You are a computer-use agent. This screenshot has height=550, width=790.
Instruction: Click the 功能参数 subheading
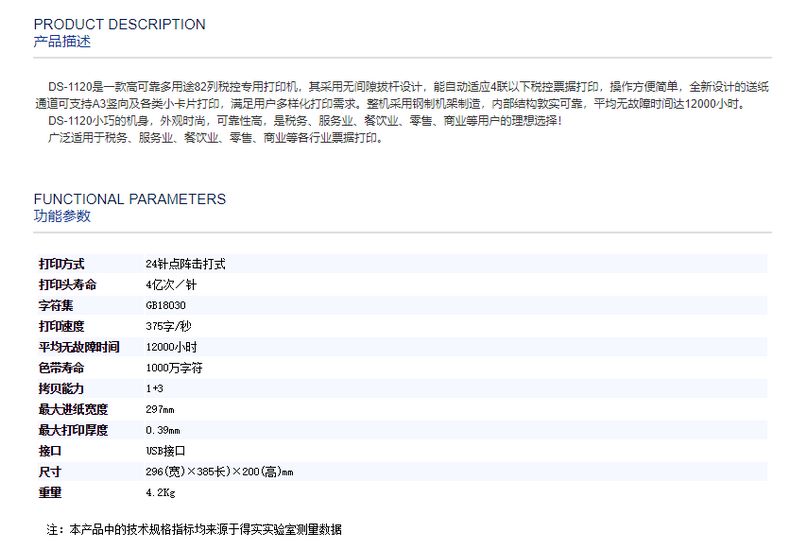coord(62,216)
